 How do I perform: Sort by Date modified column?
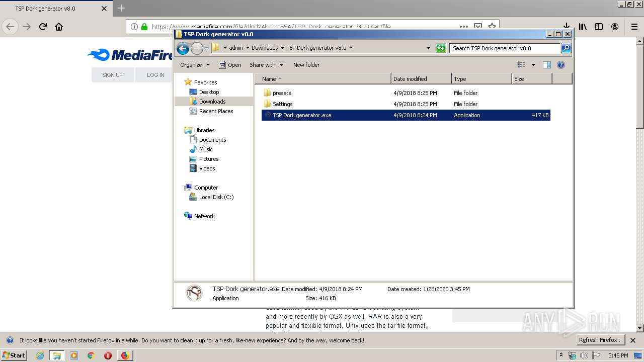click(x=421, y=79)
